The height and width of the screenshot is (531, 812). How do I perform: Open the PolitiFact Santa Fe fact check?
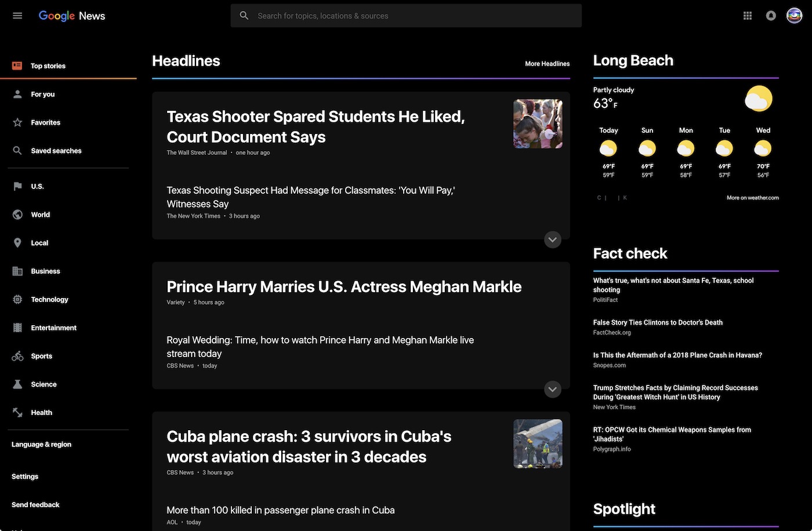(x=673, y=285)
